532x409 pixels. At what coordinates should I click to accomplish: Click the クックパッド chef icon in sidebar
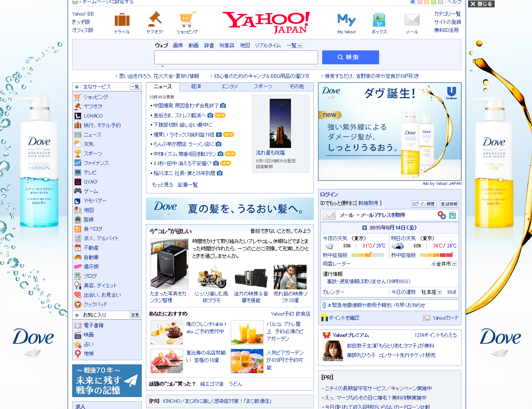point(77,304)
